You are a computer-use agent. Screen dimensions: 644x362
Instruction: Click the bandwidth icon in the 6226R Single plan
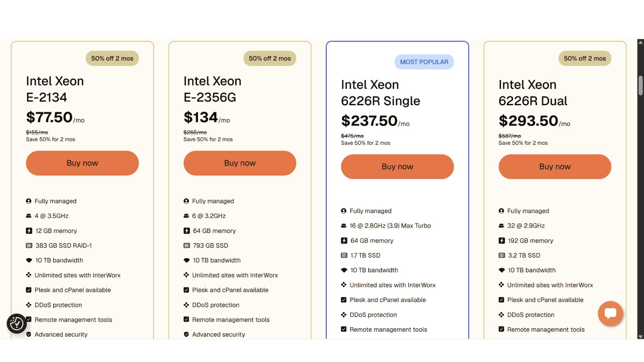click(x=344, y=270)
